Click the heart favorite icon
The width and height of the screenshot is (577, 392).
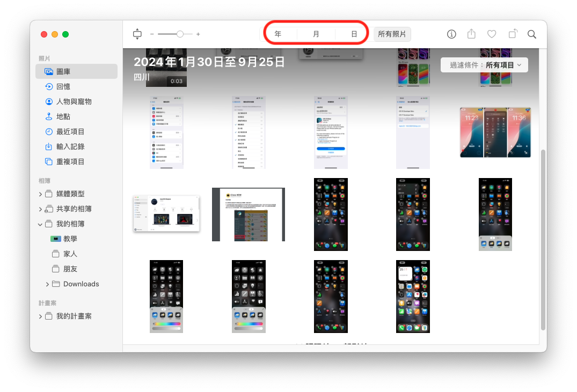click(x=492, y=34)
